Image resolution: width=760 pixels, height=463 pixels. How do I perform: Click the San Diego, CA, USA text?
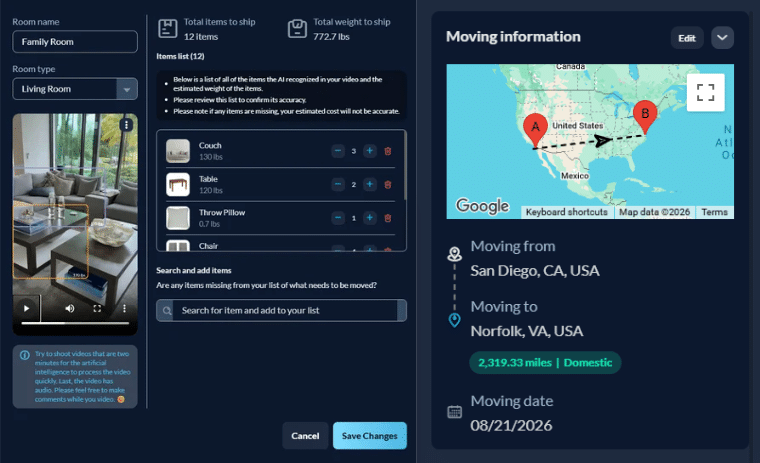click(535, 271)
